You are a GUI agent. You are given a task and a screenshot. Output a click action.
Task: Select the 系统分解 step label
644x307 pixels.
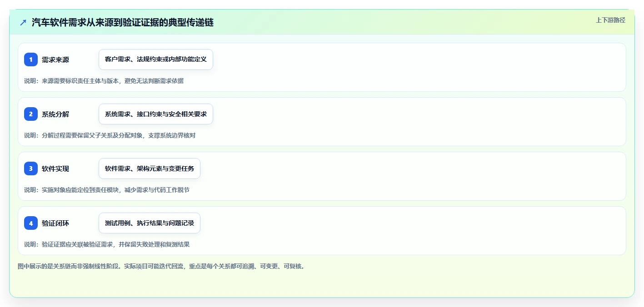click(55, 114)
